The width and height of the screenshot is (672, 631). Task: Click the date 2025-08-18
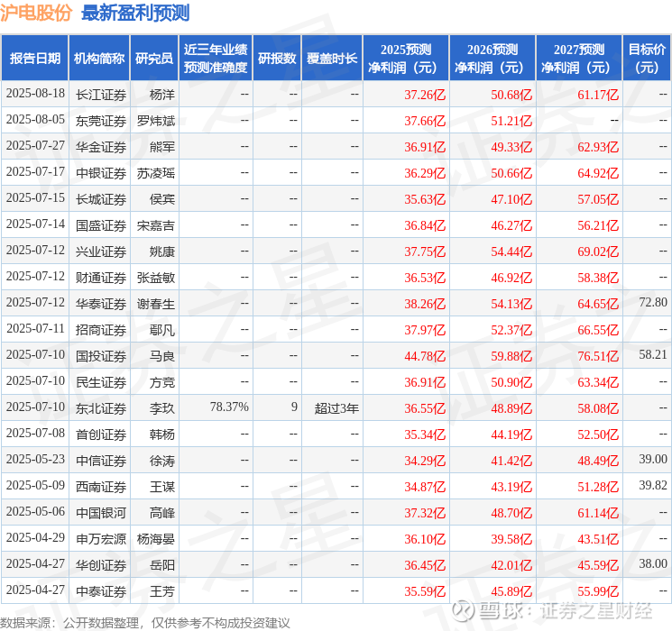point(35,94)
